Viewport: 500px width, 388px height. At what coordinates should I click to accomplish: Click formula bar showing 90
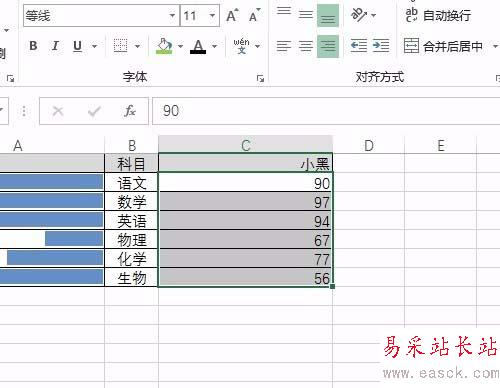pyautogui.click(x=326, y=111)
